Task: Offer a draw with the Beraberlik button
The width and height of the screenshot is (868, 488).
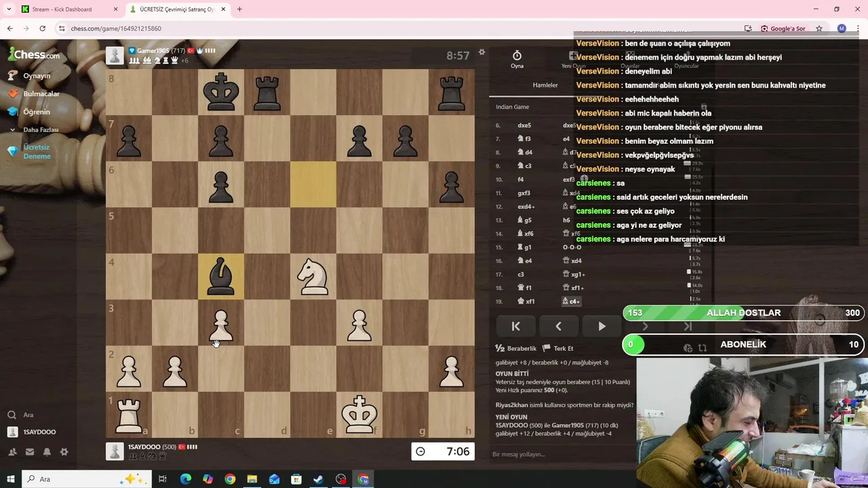Action: [x=516, y=348]
